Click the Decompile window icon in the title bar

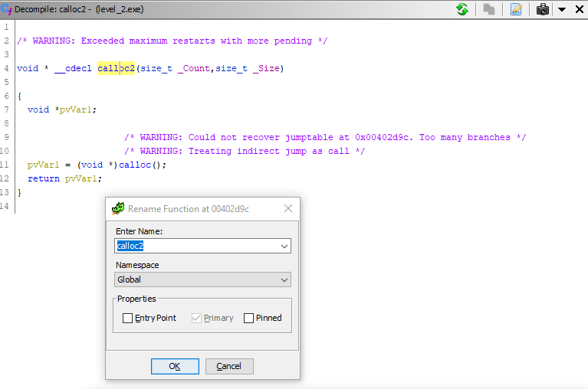(x=6, y=9)
